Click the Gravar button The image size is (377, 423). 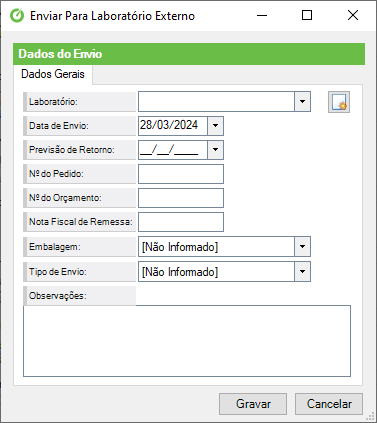coord(253,404)
